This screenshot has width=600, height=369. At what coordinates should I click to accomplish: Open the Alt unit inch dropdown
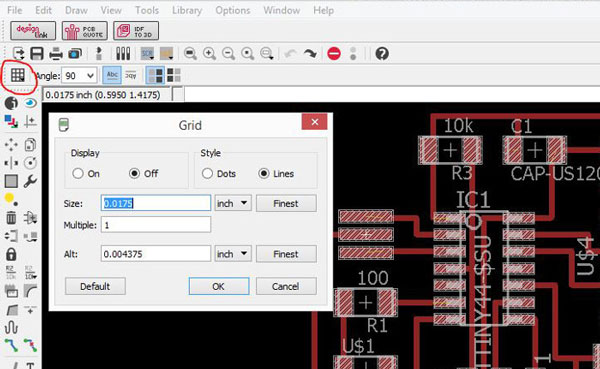(x=233, y=254)
